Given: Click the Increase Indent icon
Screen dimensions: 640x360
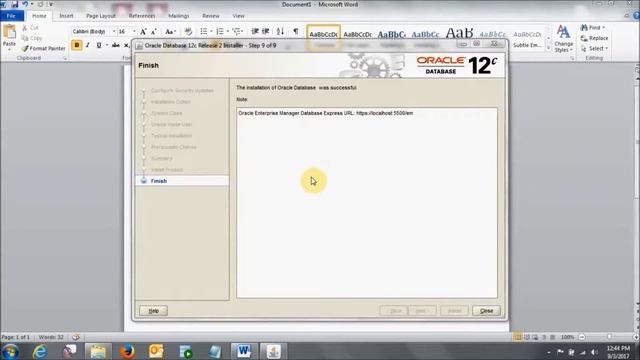Looking at the screenshot, I should coord(266,31).
